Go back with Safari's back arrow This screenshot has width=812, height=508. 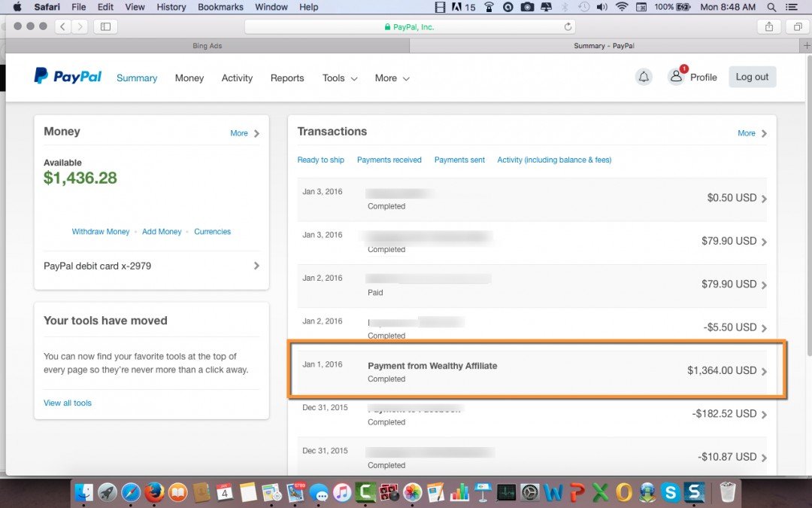[x=62, y=26]
